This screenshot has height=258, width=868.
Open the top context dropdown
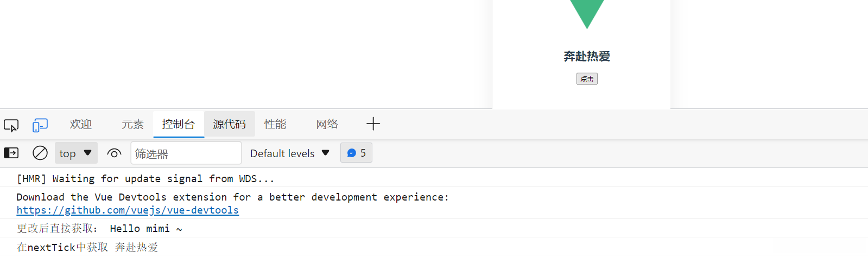click(x=76, y=153)
